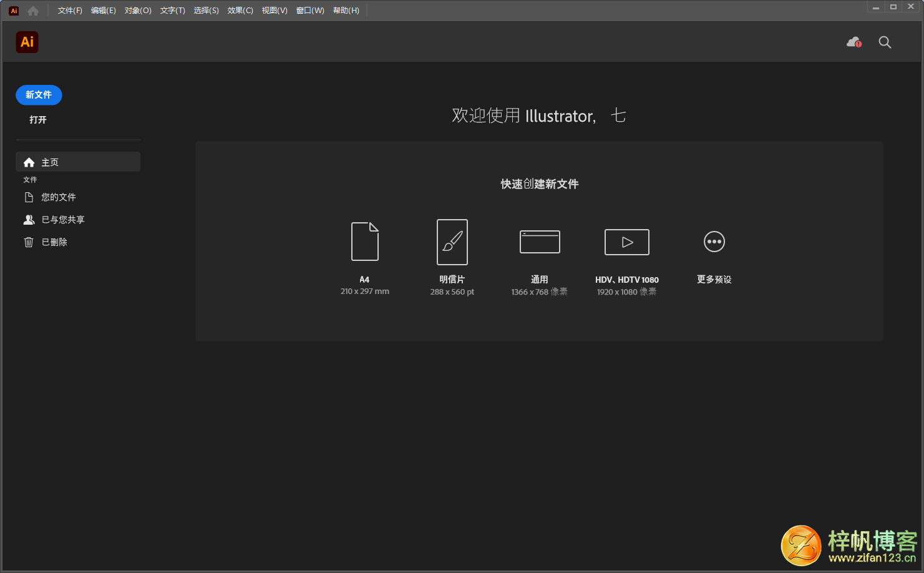Screen dimensions: 924x573
Task: Click the blue 新文件 button
Action: tap(39, 95)
